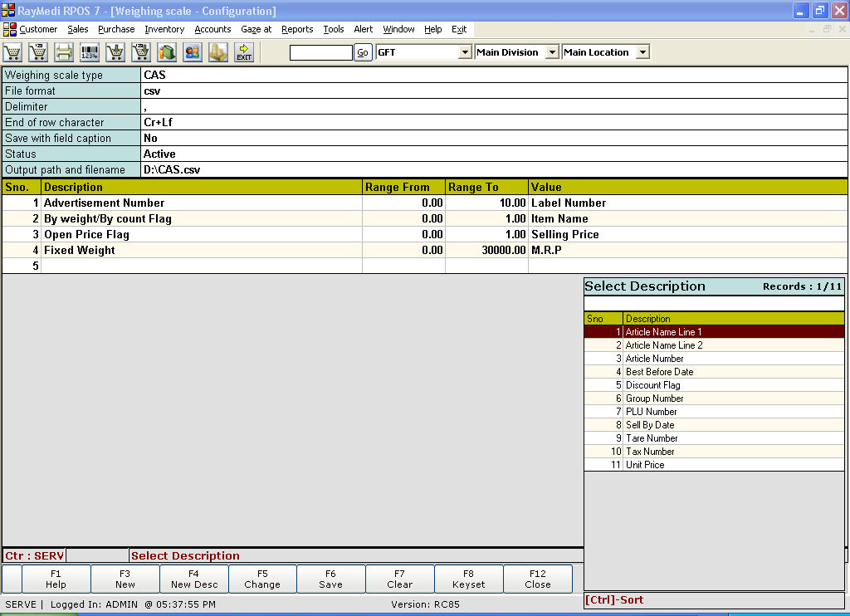
Task: Select PLU Number in description list
Action: [x=651, y=412]
